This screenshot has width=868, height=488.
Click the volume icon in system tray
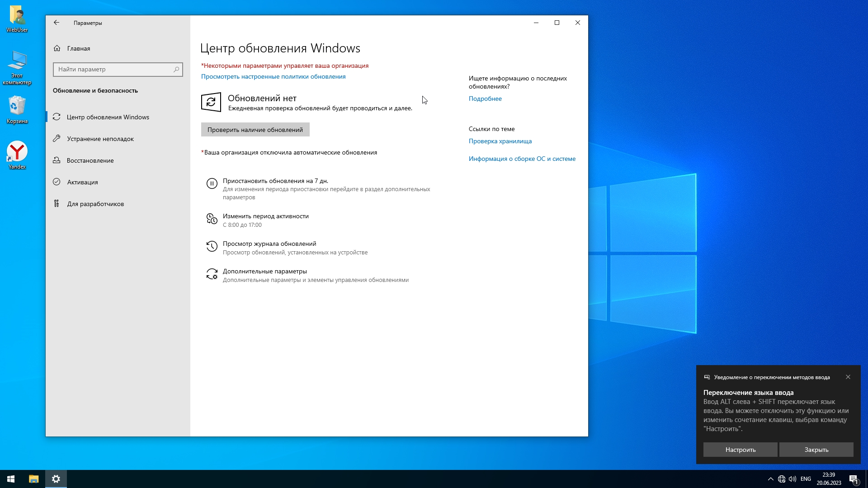pos(793,479)
